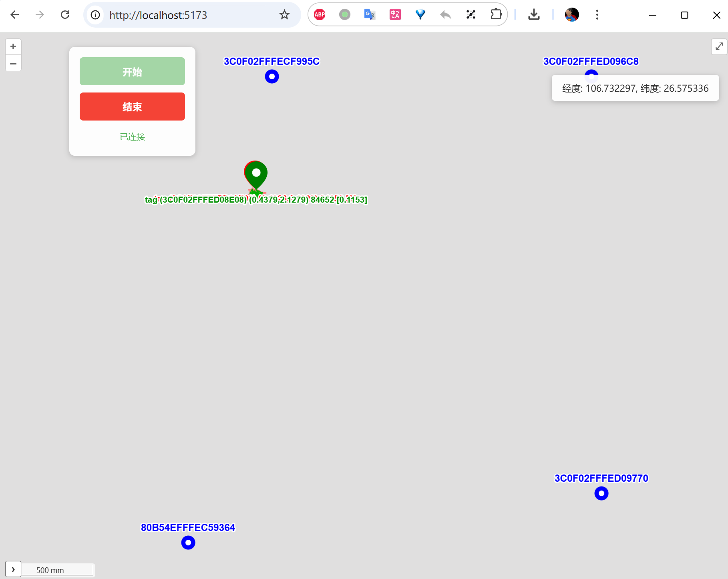Click the map zoom in plus button

(x=13, y=47)
